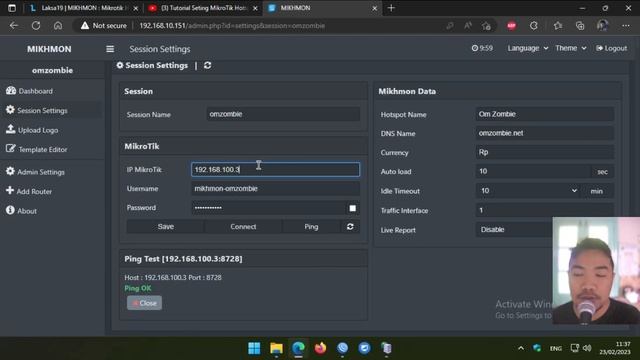Click the volume icon in system tray
This screenshot has height=360, width=640.
point(587,348)
